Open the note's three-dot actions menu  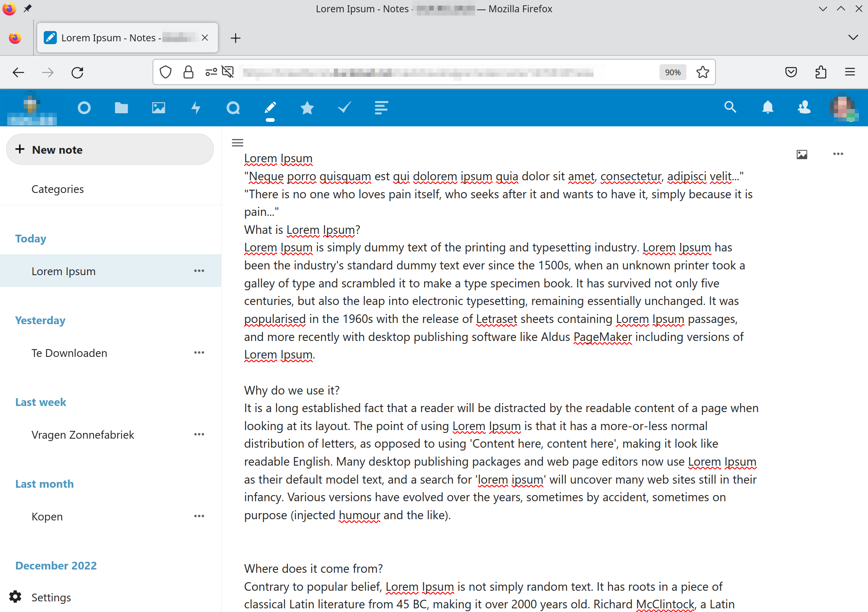point(838,154)
